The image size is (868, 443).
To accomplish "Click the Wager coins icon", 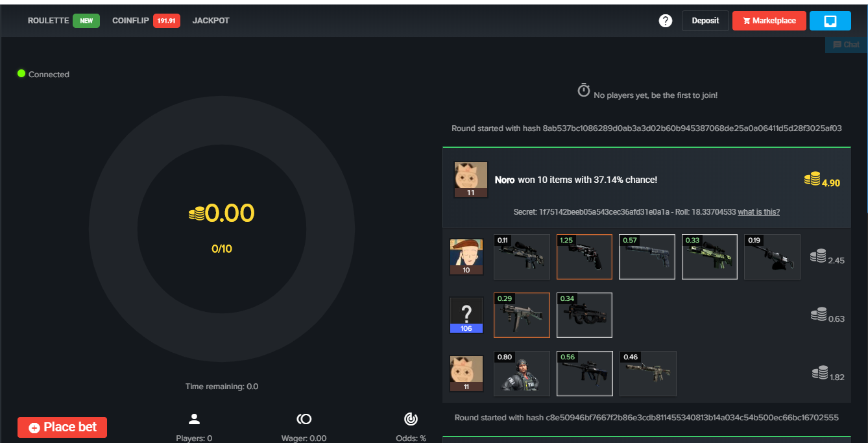I will (x=304, y=419).
